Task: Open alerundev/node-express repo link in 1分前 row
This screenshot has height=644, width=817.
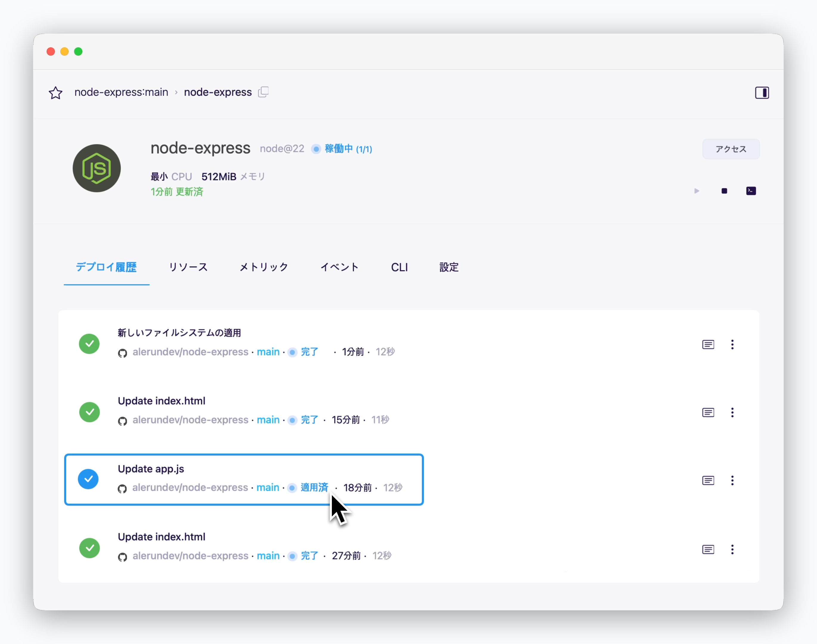Action: coord(191,352)
